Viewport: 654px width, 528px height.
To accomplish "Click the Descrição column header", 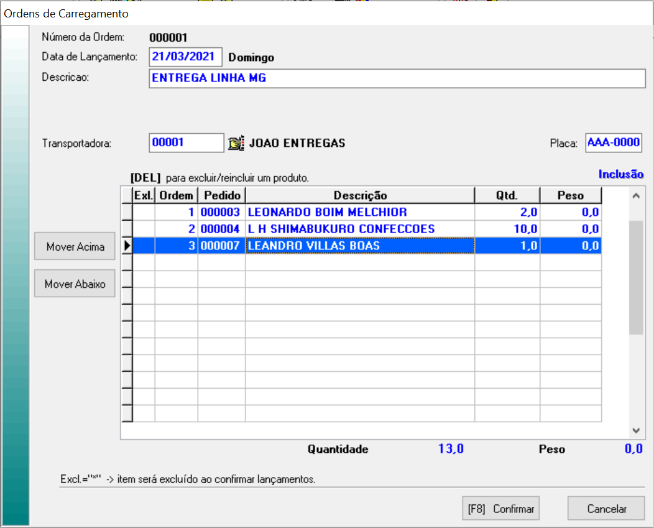I will coord(359,196).
